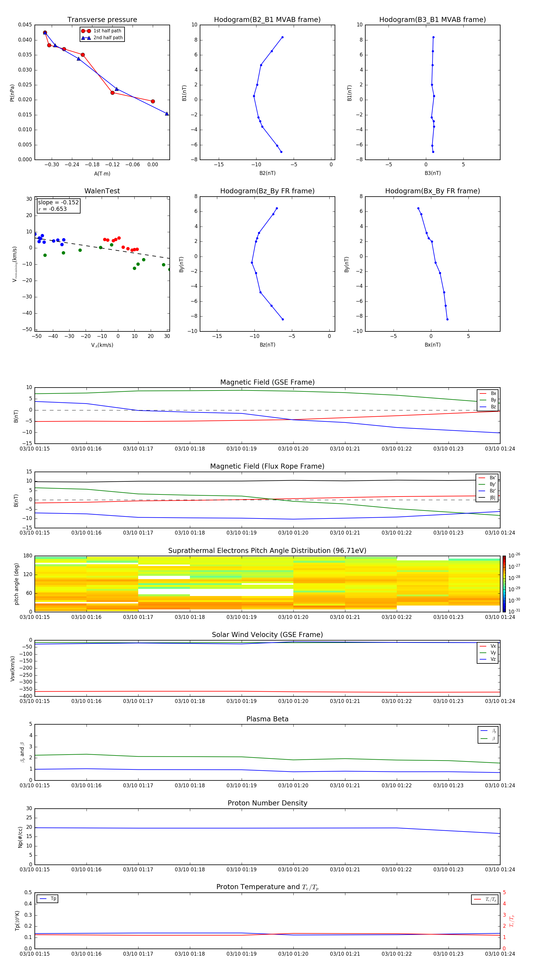This screenshot has height=980, width=535.
Task: Select the Vy legend entry
Action: (x=488, y=652)
